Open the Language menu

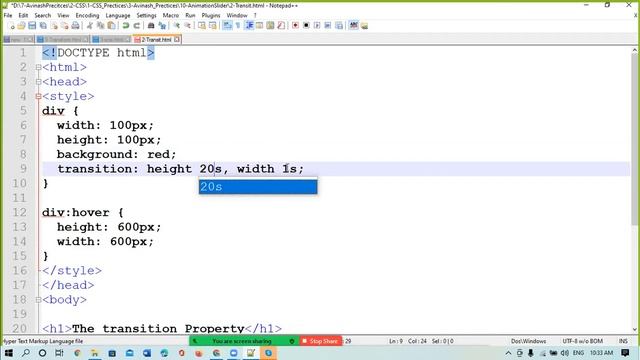click(118, 16)
